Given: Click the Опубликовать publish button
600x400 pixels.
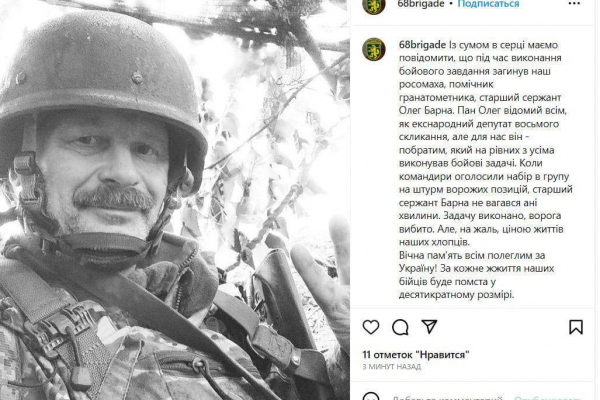Looking at the screenshot, I should coord(547,397).
